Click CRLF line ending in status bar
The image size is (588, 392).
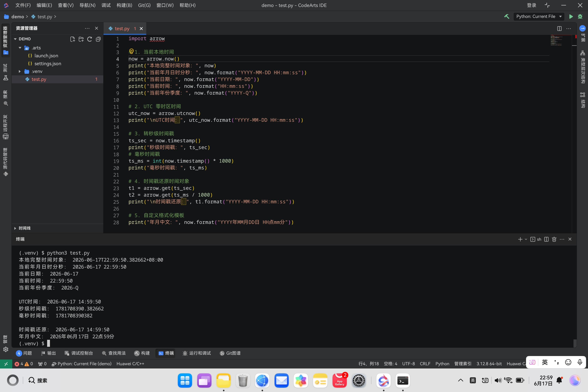(425, 364)
